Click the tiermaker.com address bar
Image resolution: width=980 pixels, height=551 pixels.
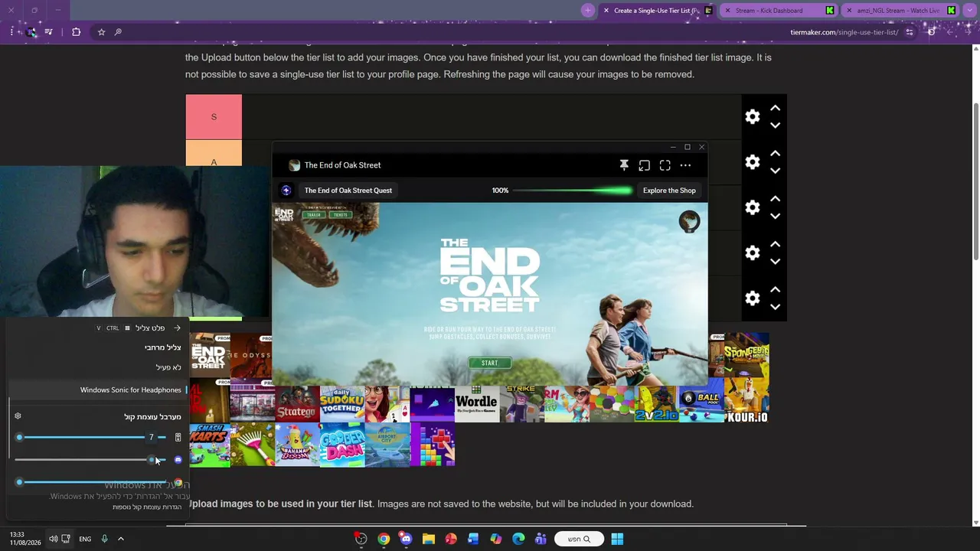[x=844, y=32]
